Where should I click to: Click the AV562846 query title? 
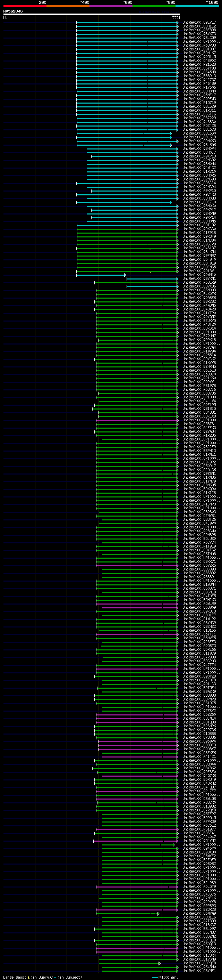tap(13, 11)
